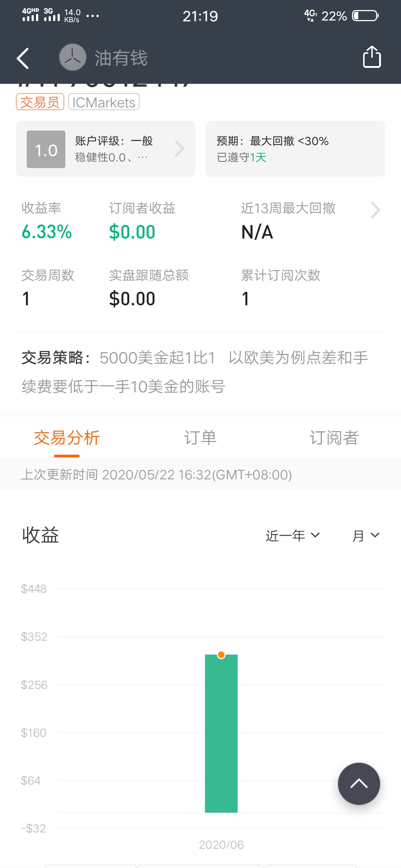Screen dimensions: 401x868
Task: Check the battery indicator in status bar
Action: (x=365, y=16)
